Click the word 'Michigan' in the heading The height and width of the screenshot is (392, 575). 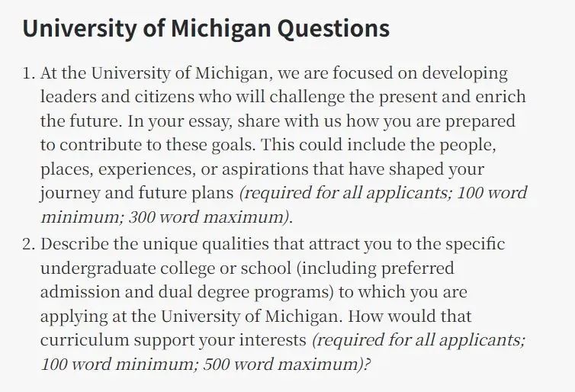220,29
